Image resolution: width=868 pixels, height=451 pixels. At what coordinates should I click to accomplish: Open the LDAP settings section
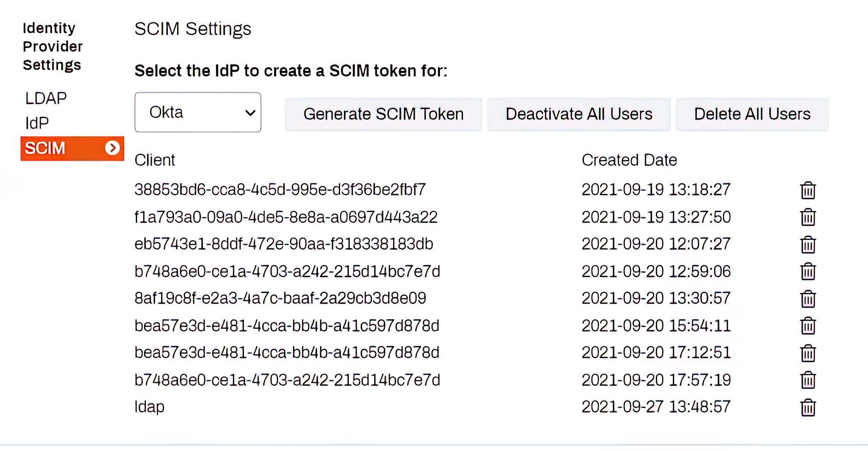coord(46,98)
